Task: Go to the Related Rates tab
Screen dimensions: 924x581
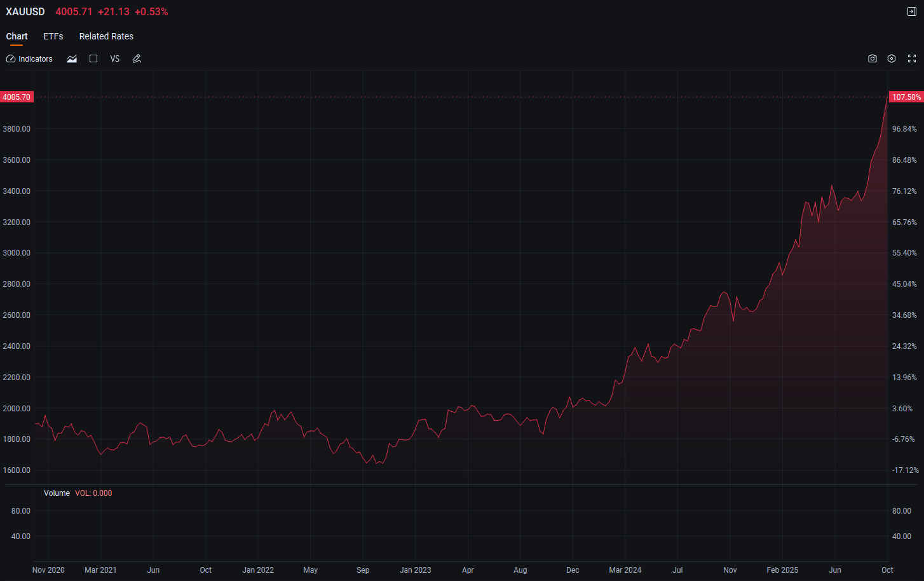Action: (x=106, y=36)
